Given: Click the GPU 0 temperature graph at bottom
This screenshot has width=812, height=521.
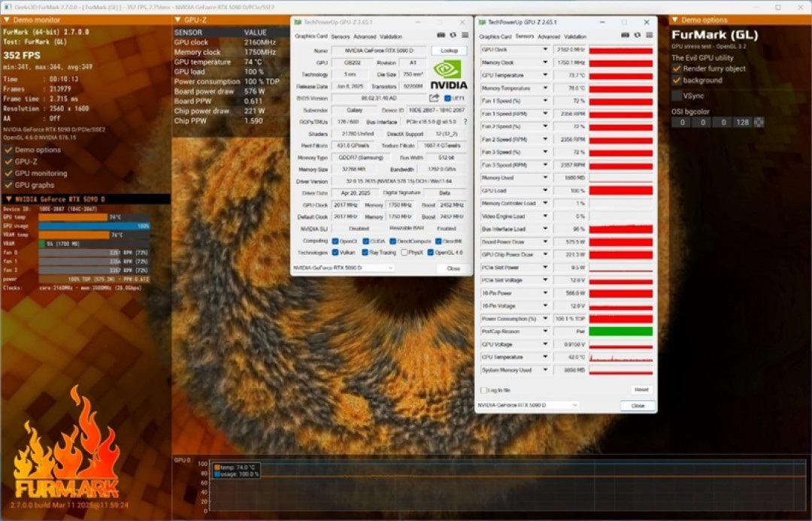Looking at the screenshot, I should click(x=507, y=487).
